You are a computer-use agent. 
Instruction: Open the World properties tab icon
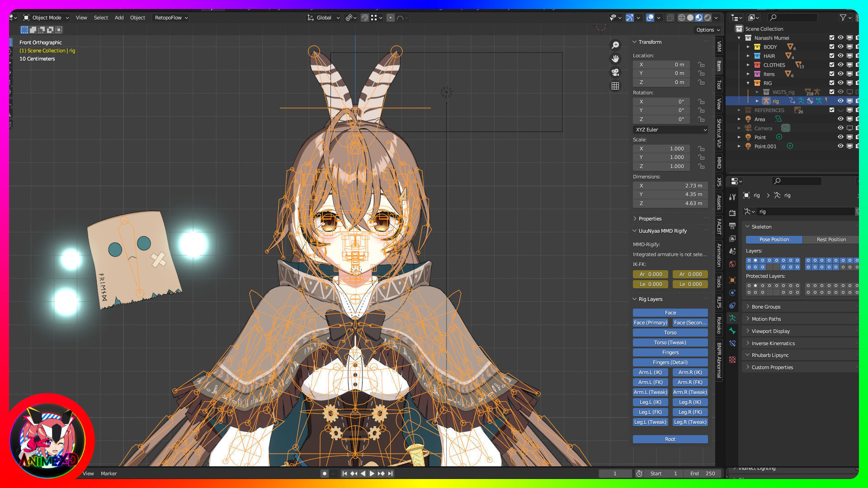[x=732, y=263]
